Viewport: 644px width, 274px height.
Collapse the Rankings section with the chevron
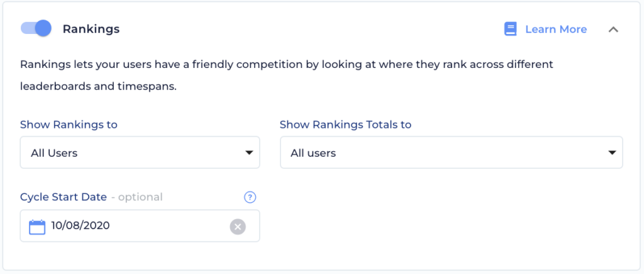click(x=613, y=29)
